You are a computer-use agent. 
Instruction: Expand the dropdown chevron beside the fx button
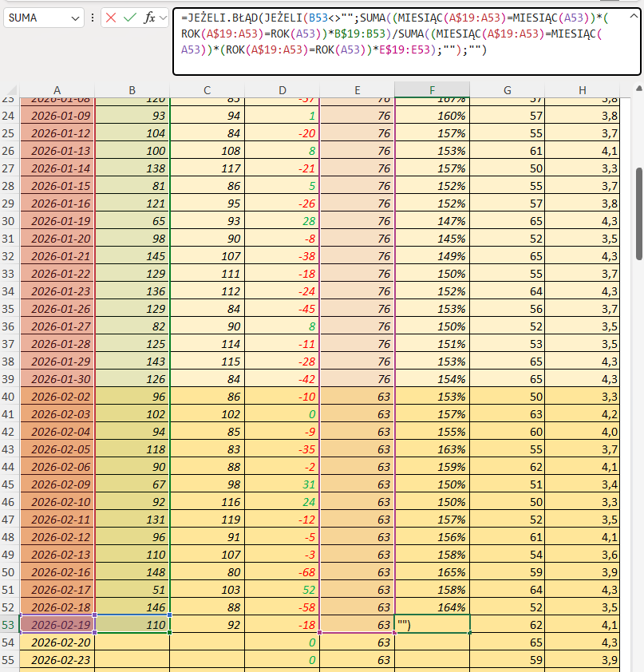[x=163, y=18]
